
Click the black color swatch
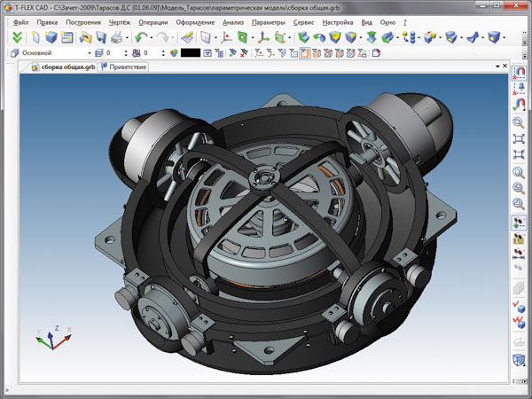click(x=191, y=53)
